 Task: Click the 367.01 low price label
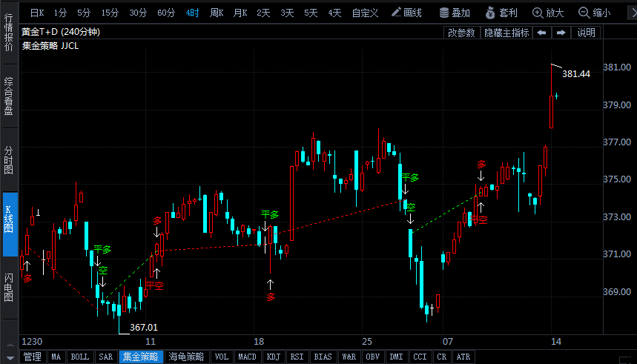pyautogui.click(x=143, y=328)
